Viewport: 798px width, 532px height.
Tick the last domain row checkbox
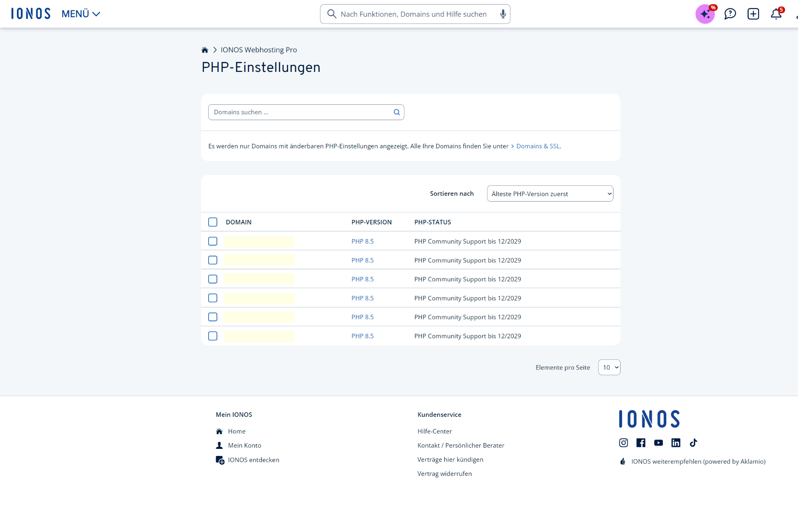pos(213,336)
